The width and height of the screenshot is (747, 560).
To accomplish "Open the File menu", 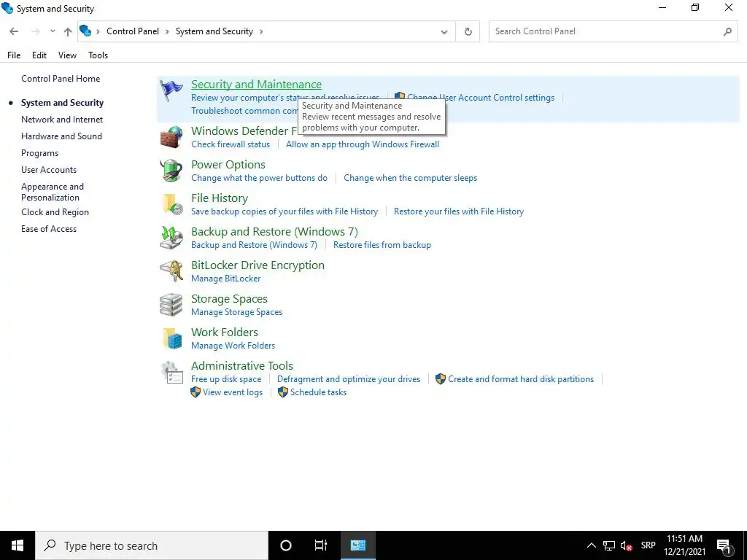I will pos(14,55).
